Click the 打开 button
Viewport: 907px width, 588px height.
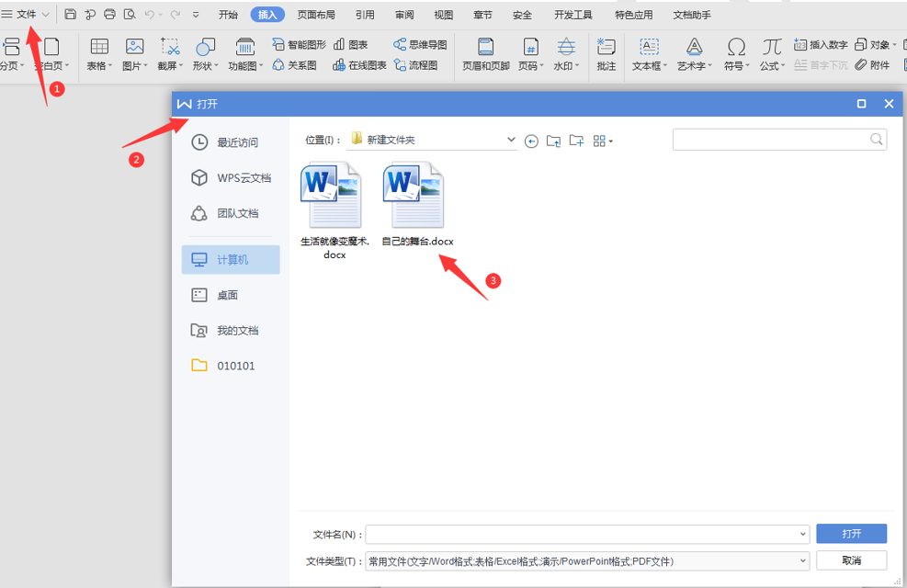pyautogui.click(x=852, y=533)
